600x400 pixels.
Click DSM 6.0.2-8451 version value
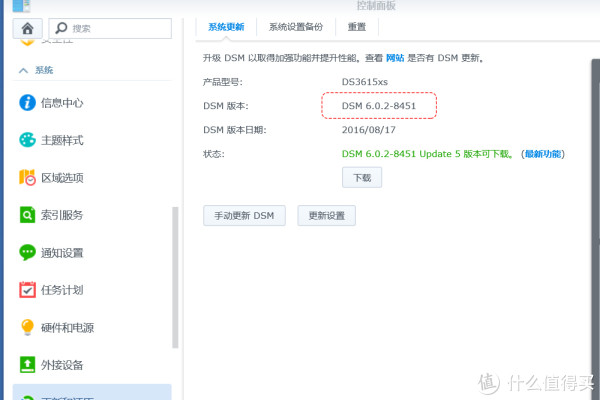point(379,106)
